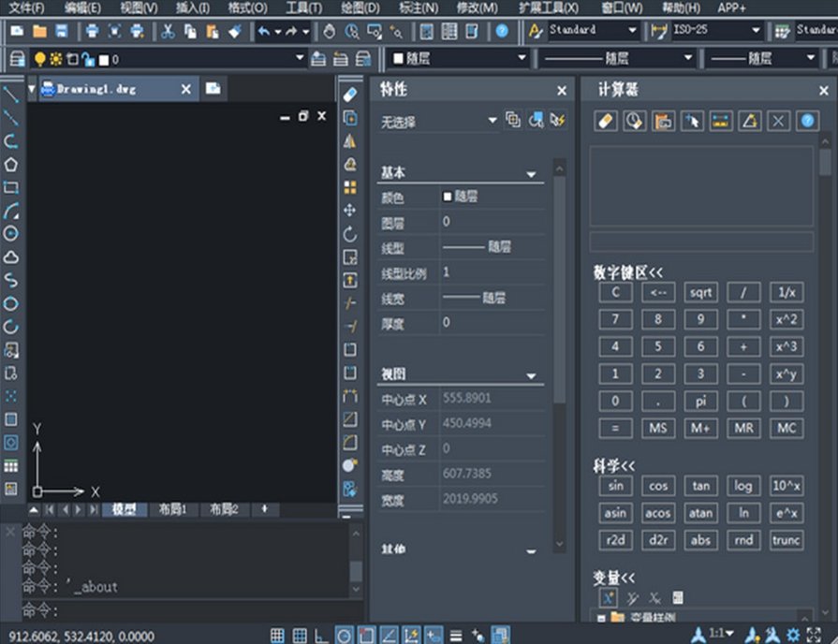
Task: Click the Cut scissors icon
Action: pos(168,31)
